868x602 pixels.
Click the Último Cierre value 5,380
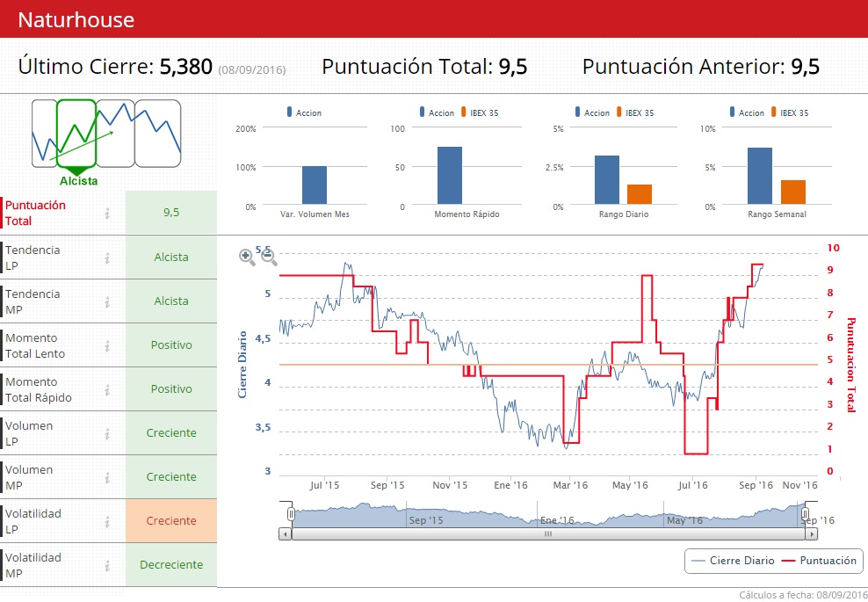tap(186, 67)
